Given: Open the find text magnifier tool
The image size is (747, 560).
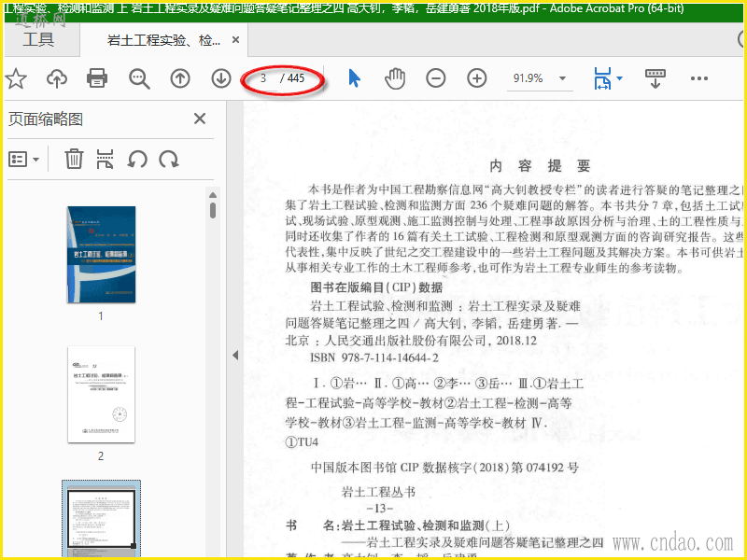Looking at the screenshot, I should pyautogui.click(x=139, y=78).
